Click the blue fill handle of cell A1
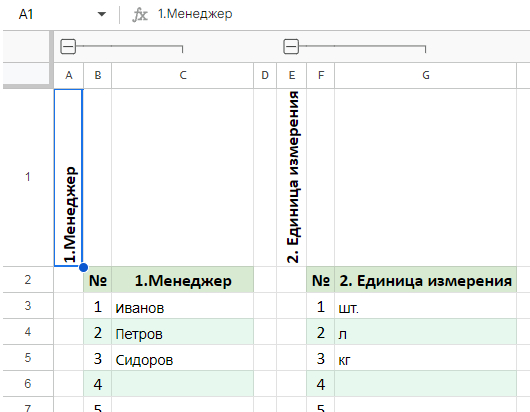The height and width of the screenshot is (412, 530). coord(83,267)
